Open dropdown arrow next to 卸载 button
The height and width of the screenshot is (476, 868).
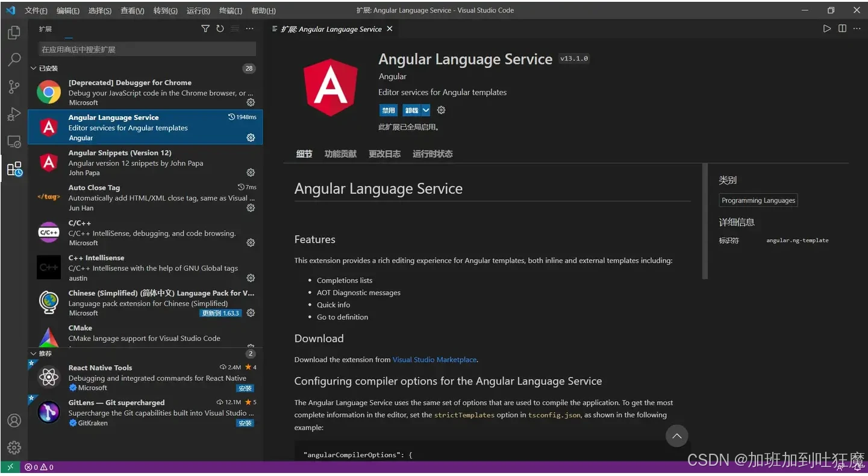(x=426, y=110)
